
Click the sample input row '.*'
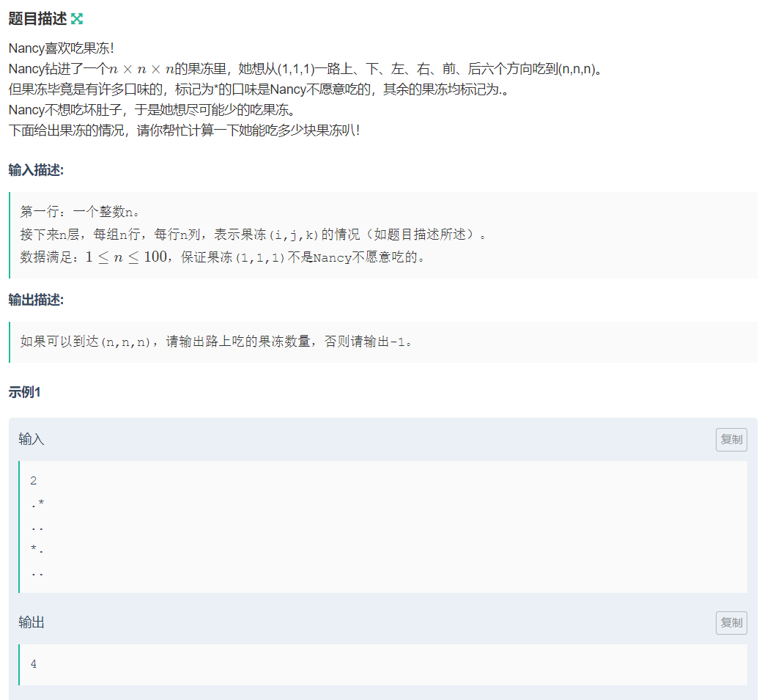point(37,504)
